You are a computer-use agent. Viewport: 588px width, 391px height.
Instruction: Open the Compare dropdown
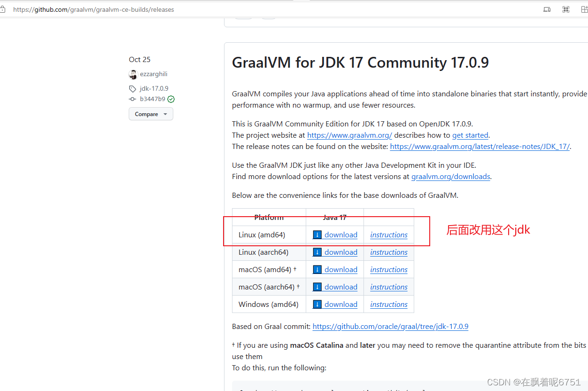pos(151,114)
